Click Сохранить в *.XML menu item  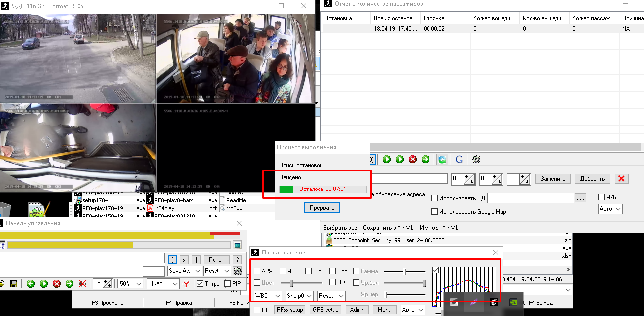[388, 228]
